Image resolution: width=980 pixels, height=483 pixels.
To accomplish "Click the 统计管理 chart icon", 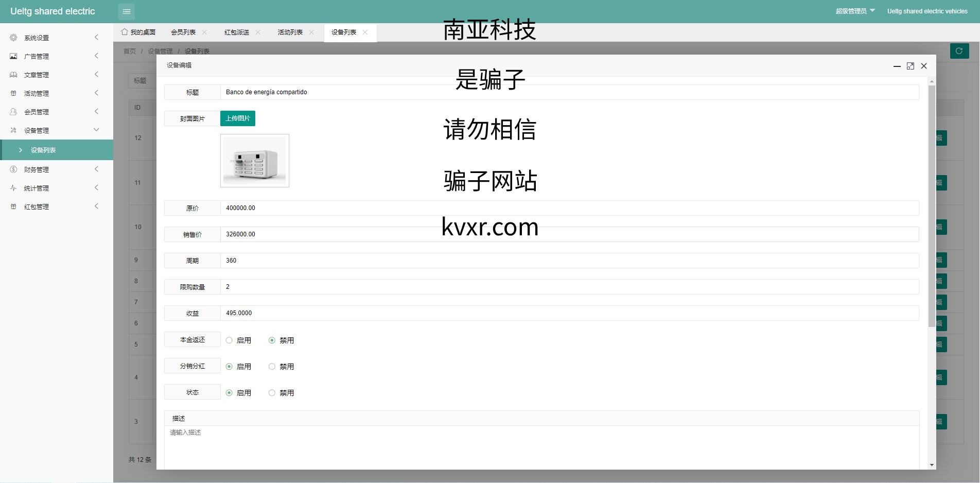I will point(13,188).
